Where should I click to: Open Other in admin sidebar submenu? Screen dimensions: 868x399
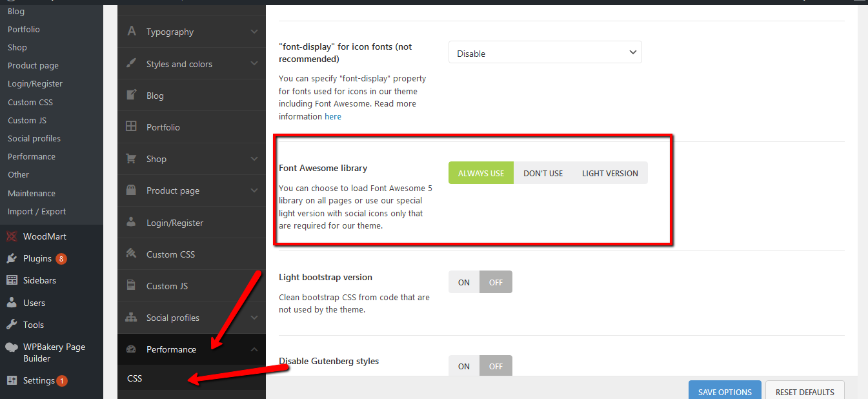click(18, 174)
